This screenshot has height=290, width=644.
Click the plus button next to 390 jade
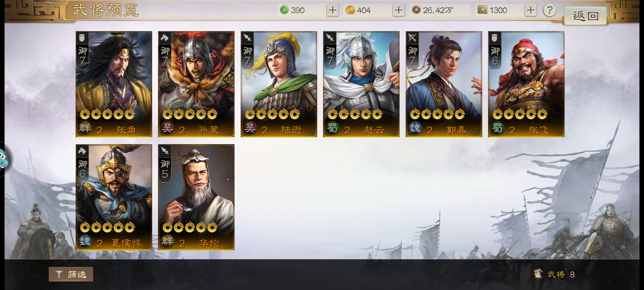(332, 10)
